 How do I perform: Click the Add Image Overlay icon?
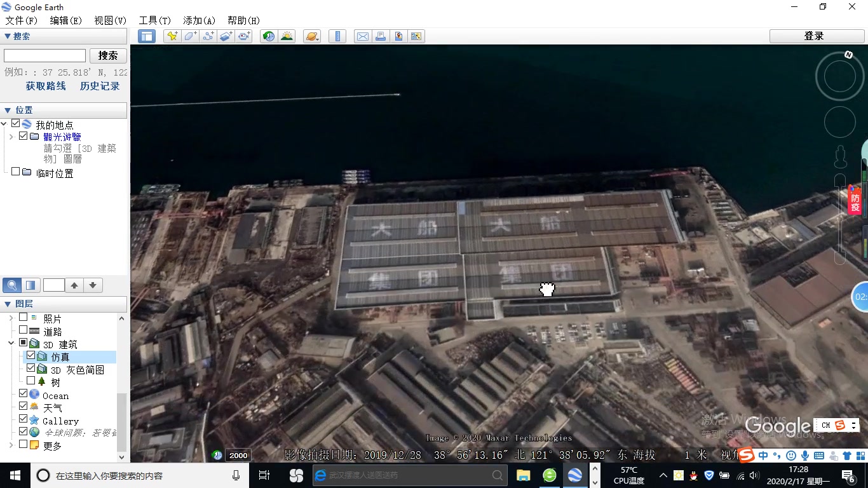point(226,36)
